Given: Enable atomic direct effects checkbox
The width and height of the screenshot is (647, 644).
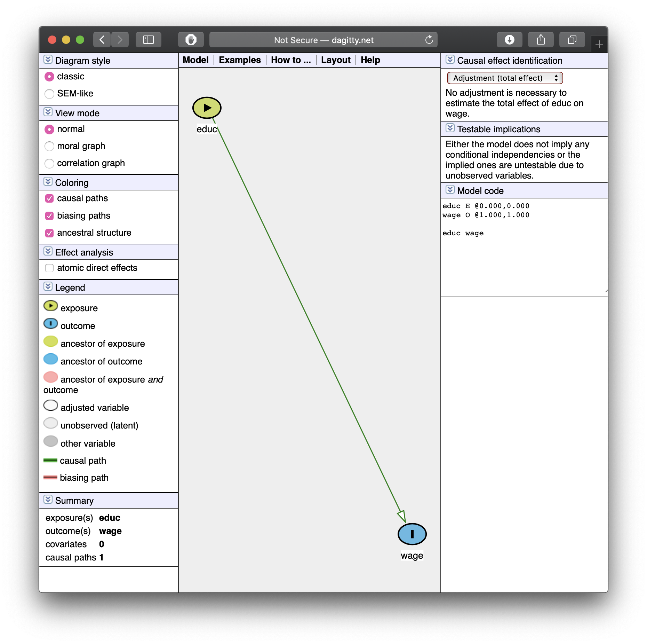Looking at the screenshot, I should (49, 268).
